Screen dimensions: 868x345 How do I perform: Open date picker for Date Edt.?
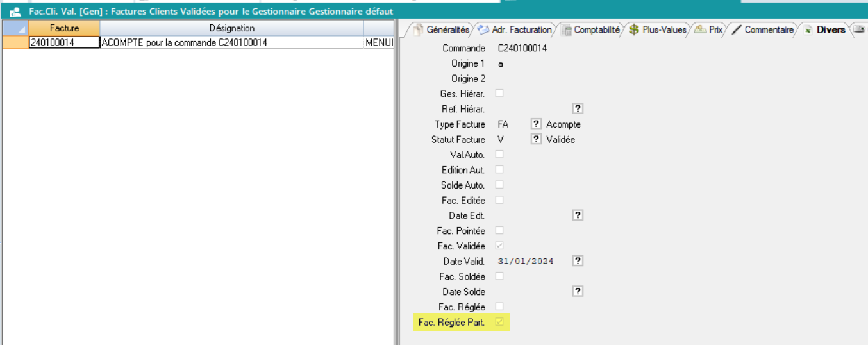point(578,215)
